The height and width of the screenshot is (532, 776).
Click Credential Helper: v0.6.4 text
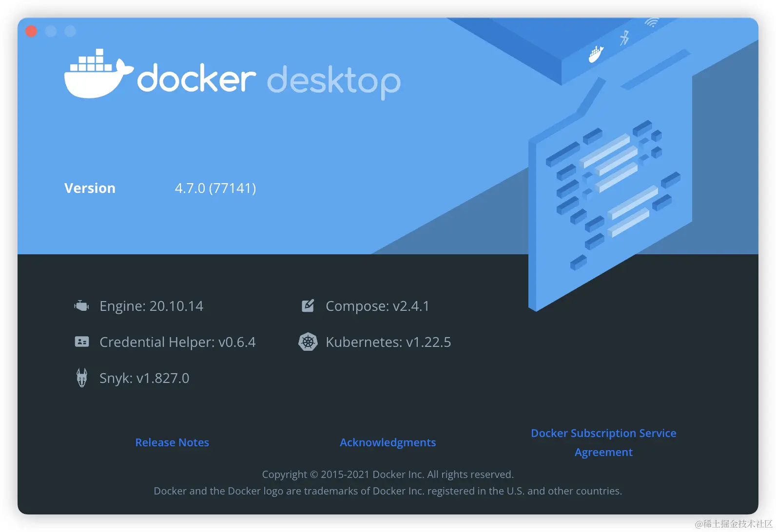[x=177, y=342]
